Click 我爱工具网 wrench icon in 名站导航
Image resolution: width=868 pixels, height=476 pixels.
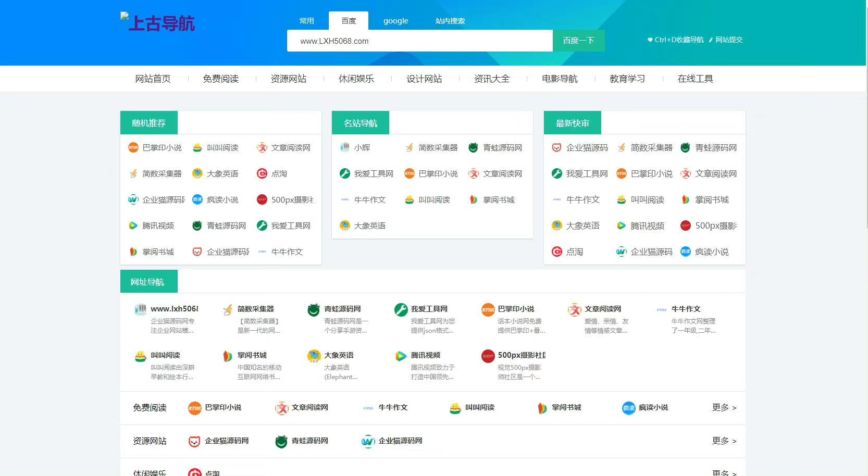click(345, 173)
